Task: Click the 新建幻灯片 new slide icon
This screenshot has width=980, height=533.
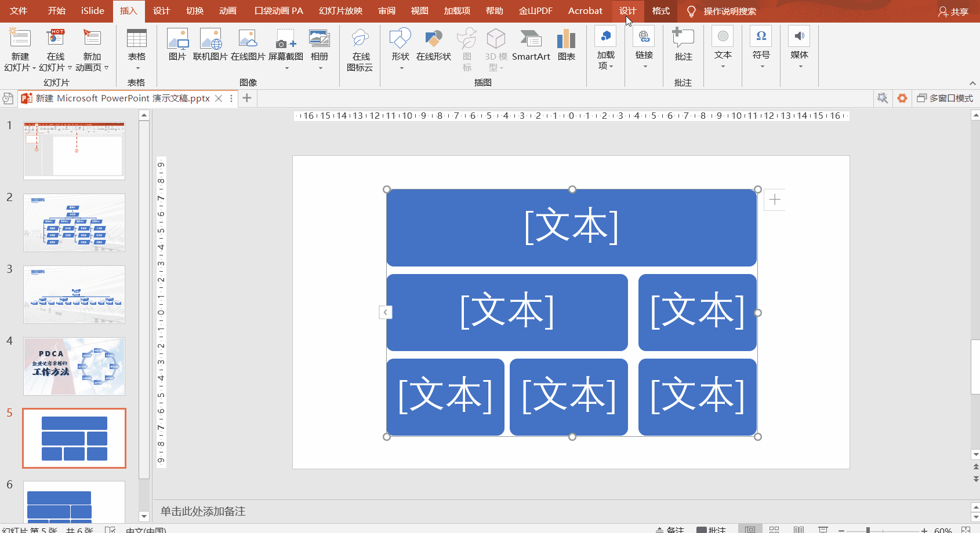Action: (x=20, y=38)
